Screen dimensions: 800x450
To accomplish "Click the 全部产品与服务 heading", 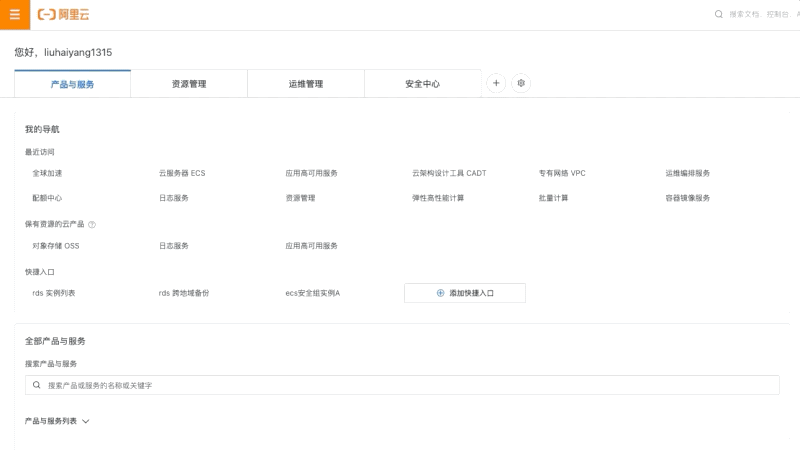I will 55,341.
